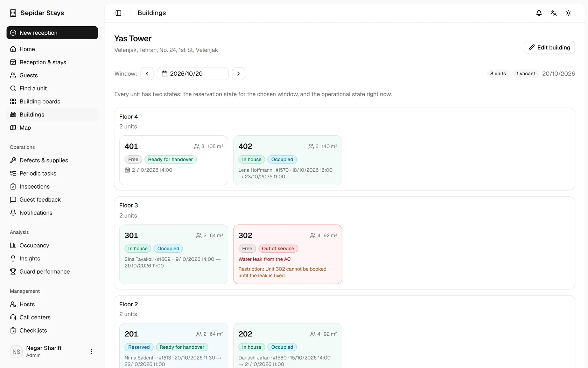588x368 pixels.
Task: Click the Insights lightbulb icon
Action: pyautogui.click(x=13, y=258)
